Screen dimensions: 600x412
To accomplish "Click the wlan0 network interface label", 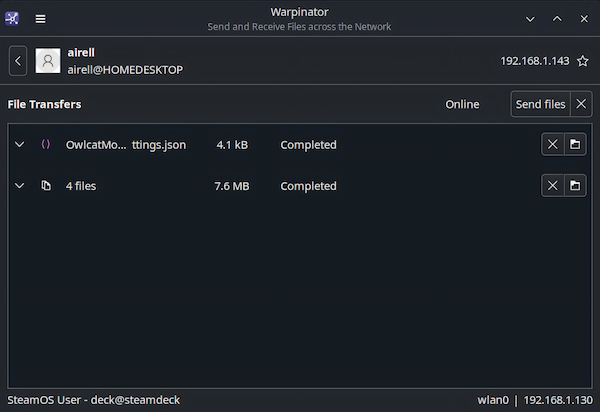I will click(x=494, y=400).
